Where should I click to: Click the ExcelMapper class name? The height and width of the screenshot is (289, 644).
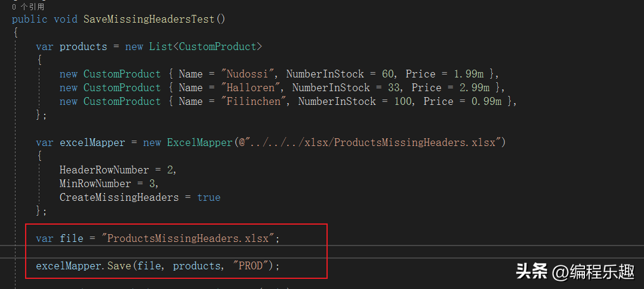click(x=199, y=142)
